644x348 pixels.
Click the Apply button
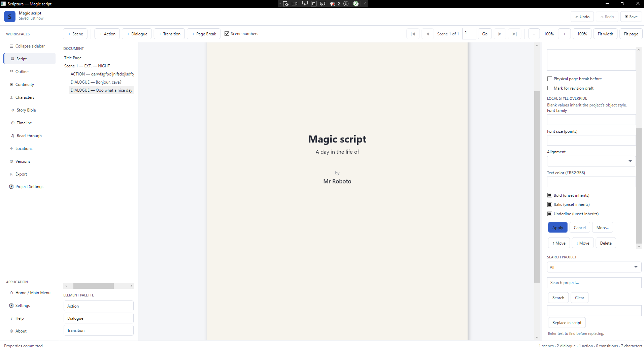click(557, 228)
